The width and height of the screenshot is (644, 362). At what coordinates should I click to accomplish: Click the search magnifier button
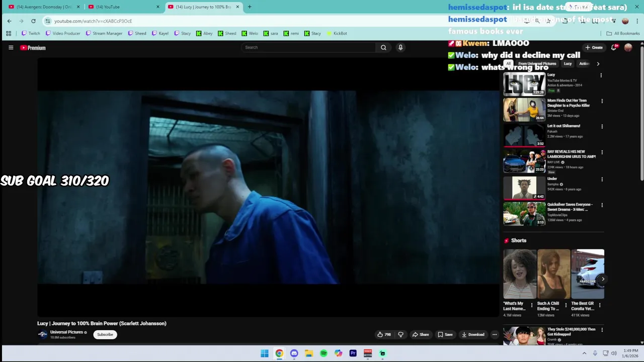pyautogui.click(x=383, y=47)
